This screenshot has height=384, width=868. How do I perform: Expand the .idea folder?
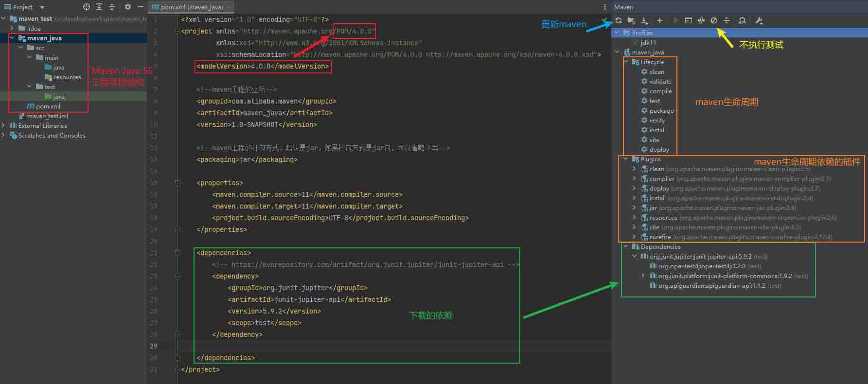12,28
